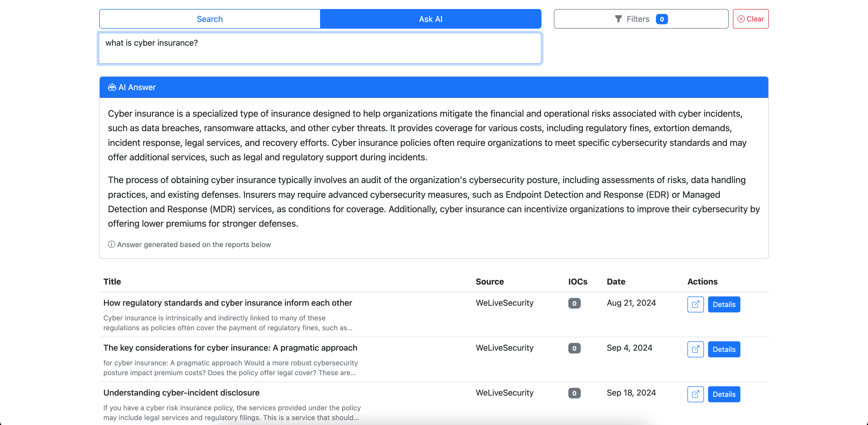Open external link for key considerations report
Viewport: 868px width, 425px height.
(695, 349)
